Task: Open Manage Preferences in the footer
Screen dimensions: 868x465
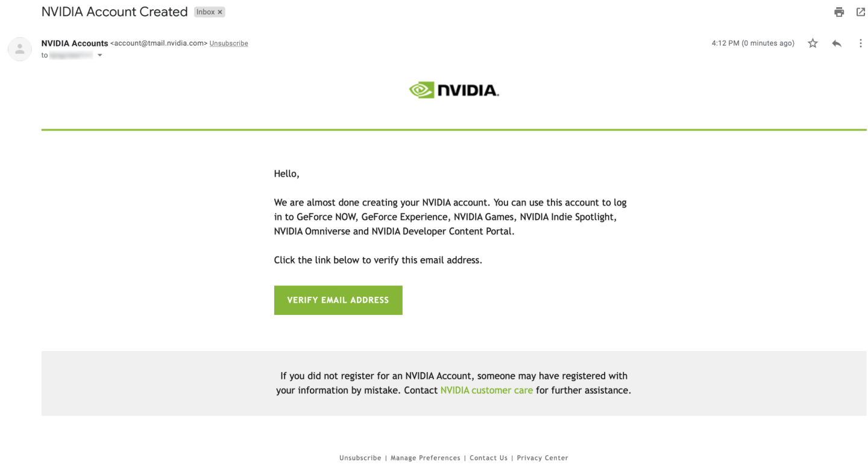Action: (425, 458)
